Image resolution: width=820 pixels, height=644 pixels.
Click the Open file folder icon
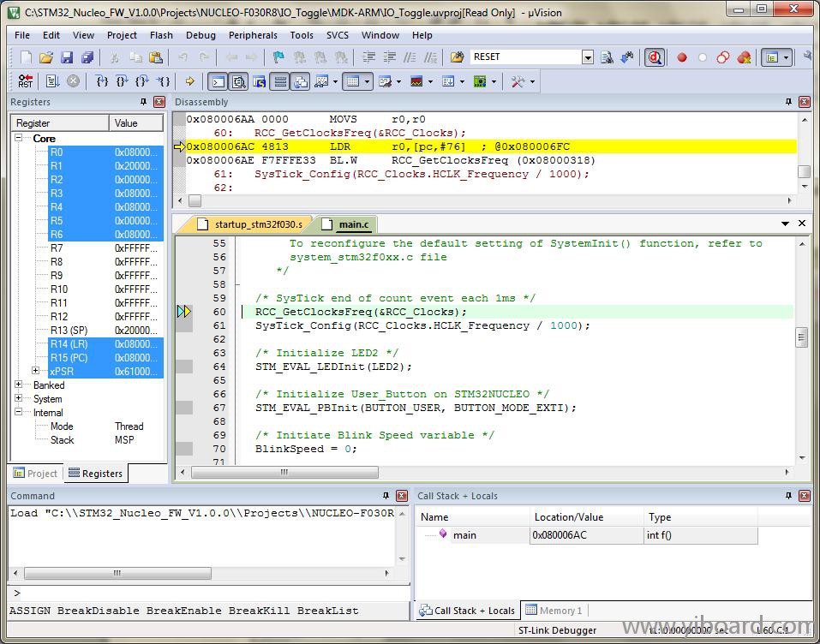coord(46,57)
